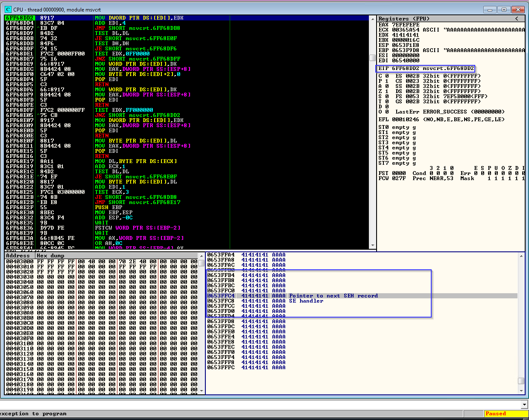Image resolution: width=529 pixels, height=420 pixels.
Task: Click the disassembly pane scroll-up arrow
Action: click(372, 18)
